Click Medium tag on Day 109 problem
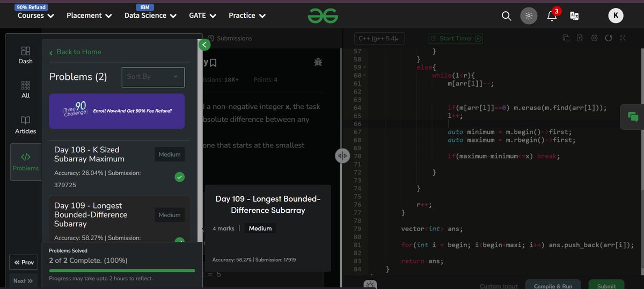 170,215
